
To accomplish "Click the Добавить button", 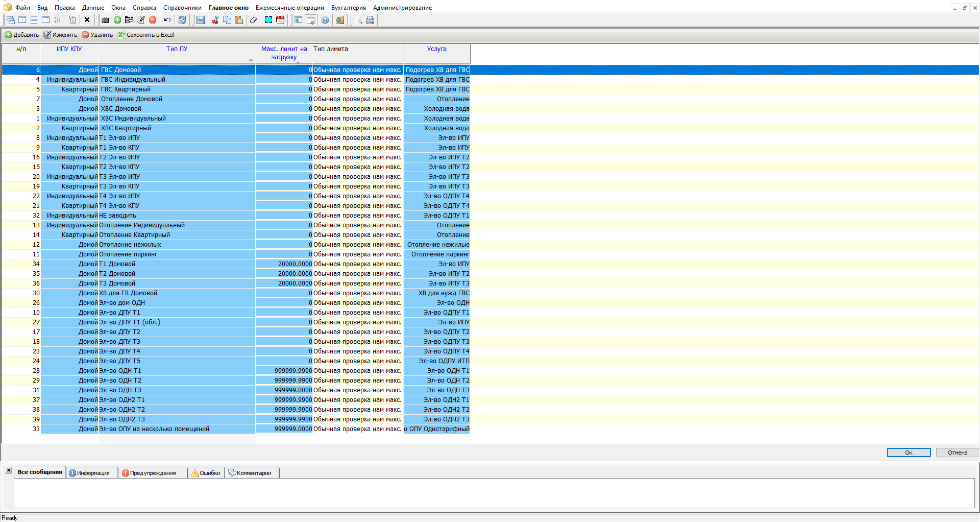I will pos(22,35).
